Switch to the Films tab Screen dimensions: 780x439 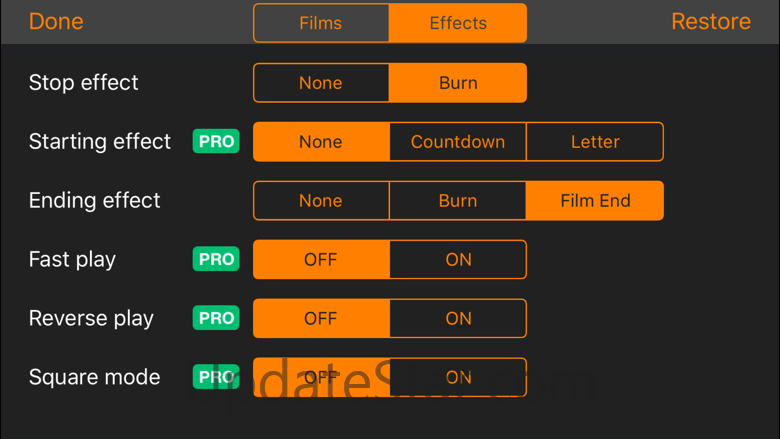pos(321,23)
